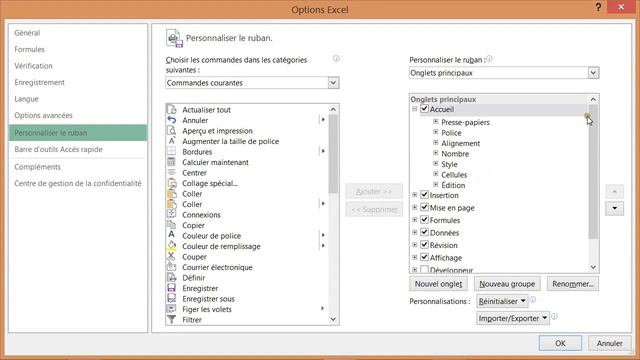Click the Actualiser tout command icon
Image resolution: width=640 pixels, height=360 pixels.
[172, 110]
